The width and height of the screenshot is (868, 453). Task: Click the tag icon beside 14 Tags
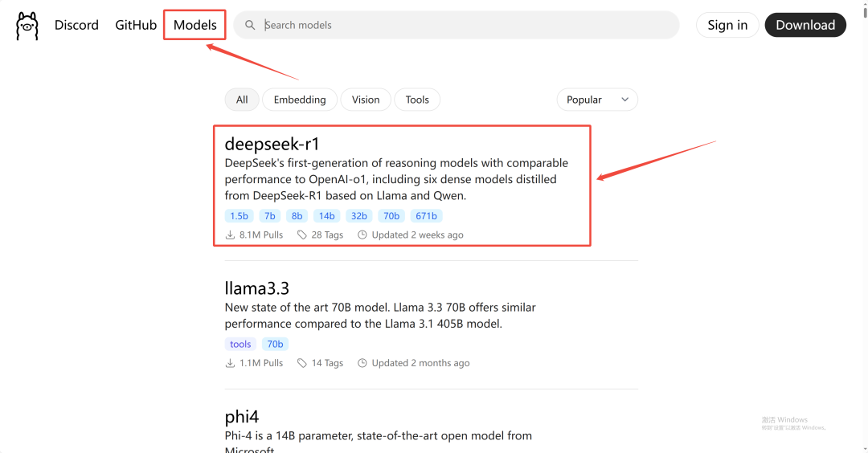pyautogui.click(x=301, y=363)
